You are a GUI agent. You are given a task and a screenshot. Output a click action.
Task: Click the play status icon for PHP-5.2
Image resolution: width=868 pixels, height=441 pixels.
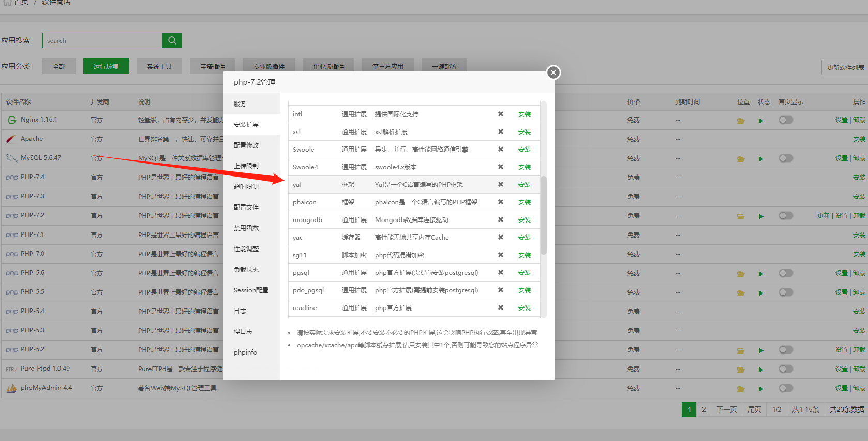761,350
